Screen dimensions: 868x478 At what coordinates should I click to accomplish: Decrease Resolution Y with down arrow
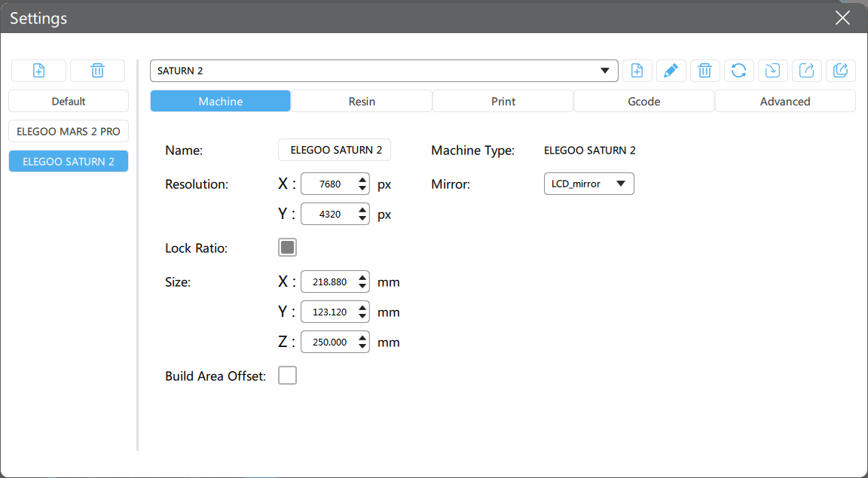362,219
